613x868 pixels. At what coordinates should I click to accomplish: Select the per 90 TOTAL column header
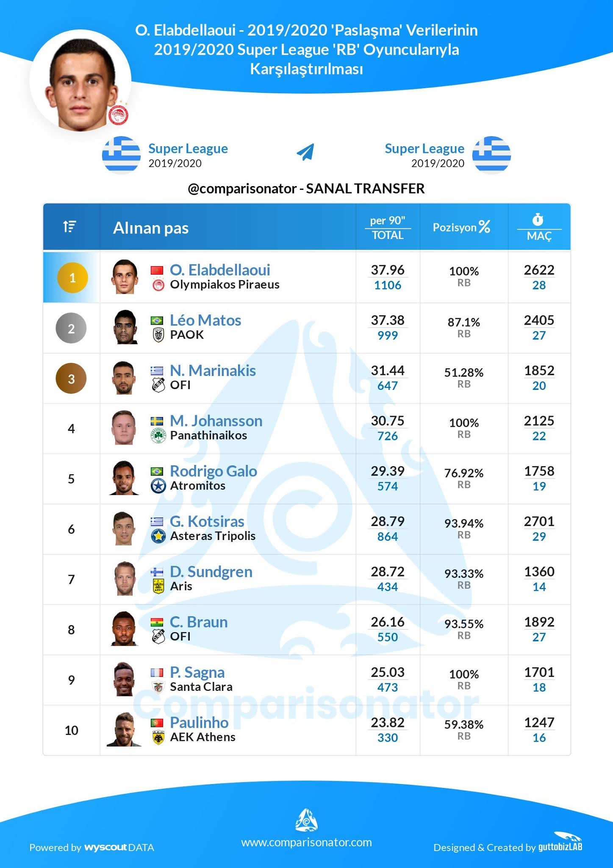[x=388, y=228]
